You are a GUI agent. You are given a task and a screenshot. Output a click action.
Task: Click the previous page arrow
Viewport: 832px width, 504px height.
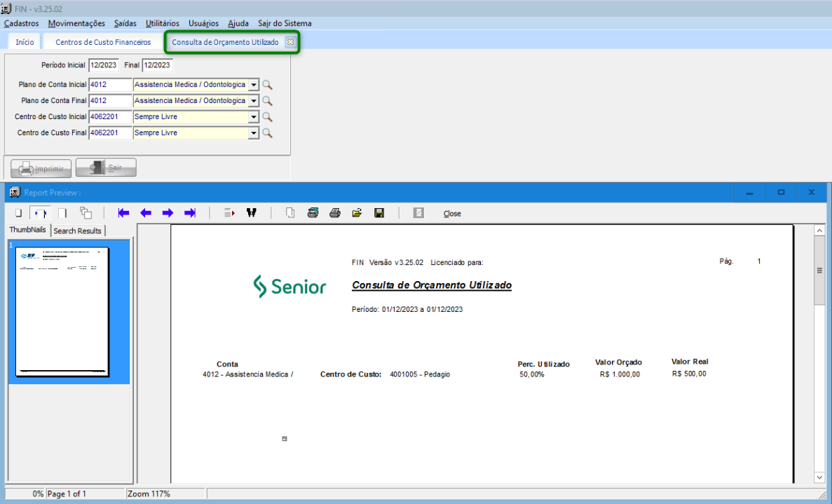click(x=146, y=213)
